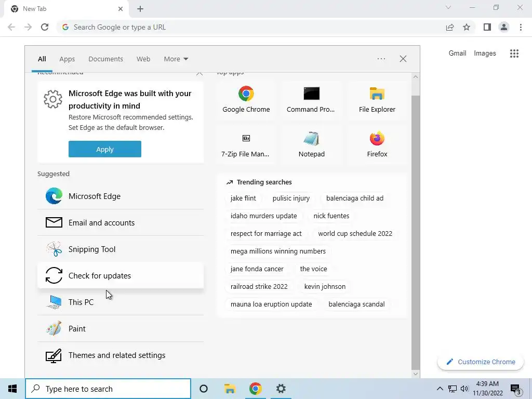Switch to Chrome on the taskbar
532x399 pixels.
pos(256,389)
